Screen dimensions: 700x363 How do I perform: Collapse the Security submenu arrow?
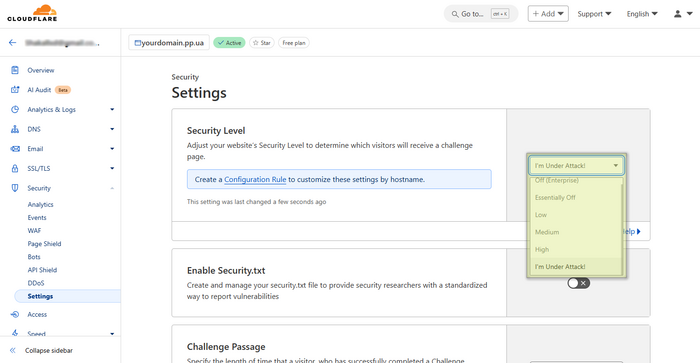pyautogui.click(x=112, y=188)
